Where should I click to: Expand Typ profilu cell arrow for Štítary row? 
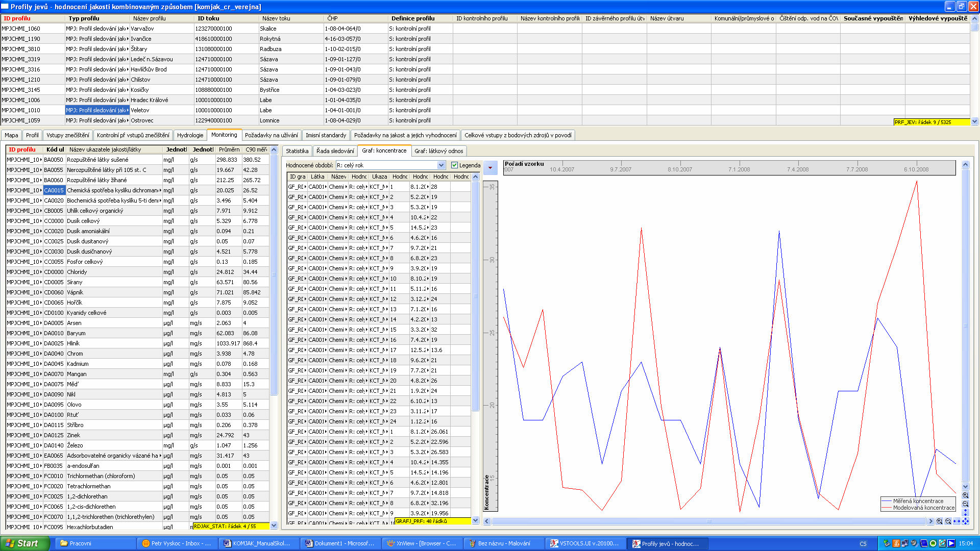(127, 49)
